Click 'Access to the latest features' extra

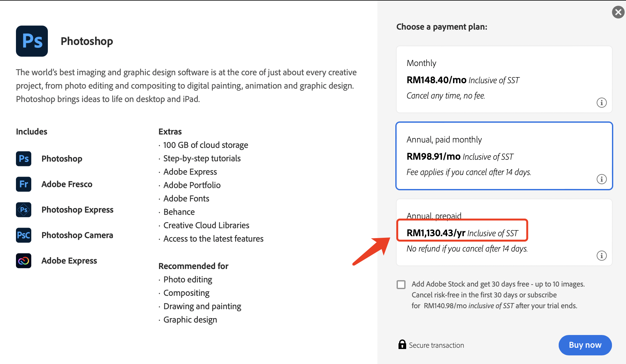213,239
